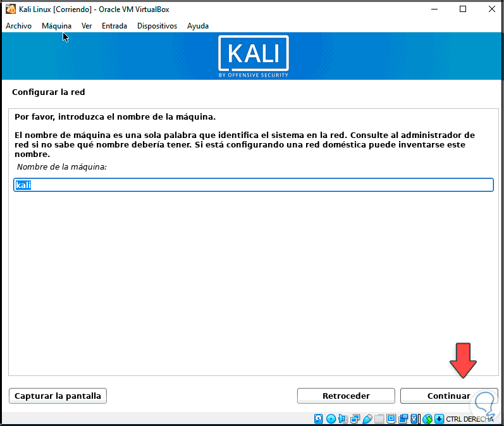Open the audio status icon
The height and width of the screenshot is (426, 504).
[343, 418]
